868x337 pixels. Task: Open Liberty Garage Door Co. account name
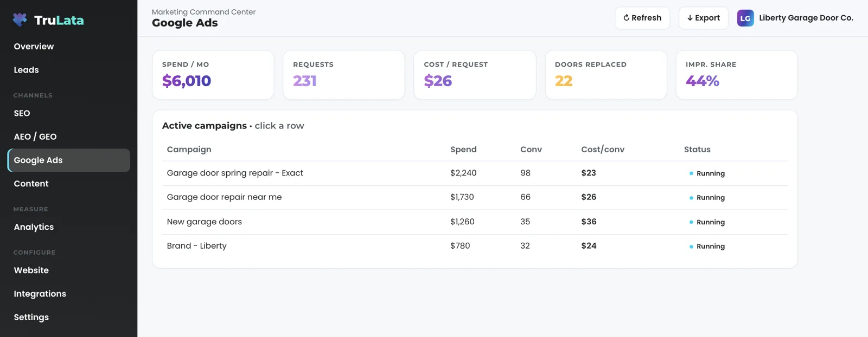(806, 18)
